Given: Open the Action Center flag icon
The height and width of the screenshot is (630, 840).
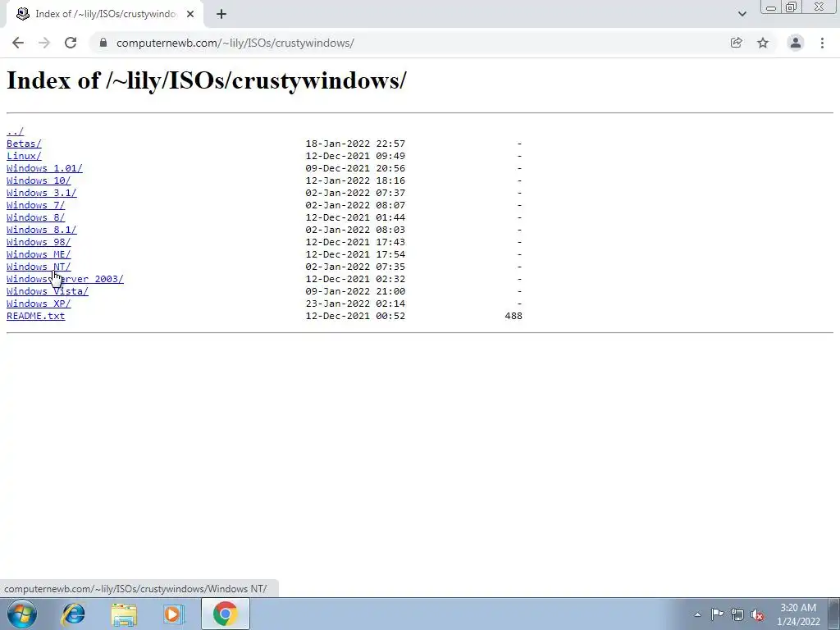Looking at the screenshot, I should tap(717, 614).
